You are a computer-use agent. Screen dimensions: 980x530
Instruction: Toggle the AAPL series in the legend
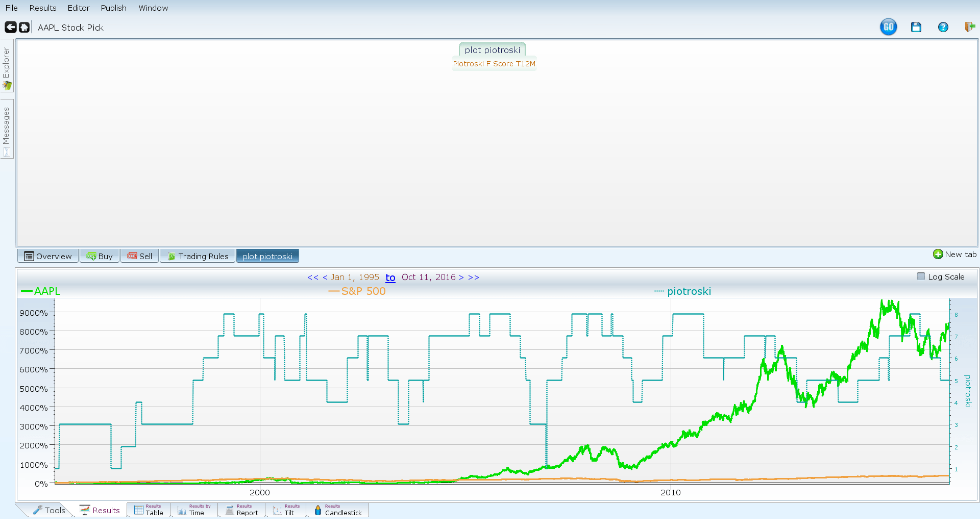(41, 291)
